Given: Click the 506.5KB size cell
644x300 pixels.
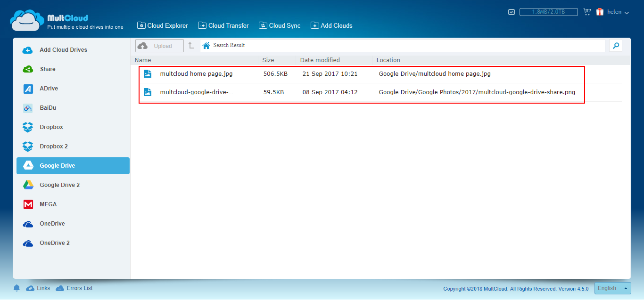Looking at the screenshot, I should [x=276, y=74].
